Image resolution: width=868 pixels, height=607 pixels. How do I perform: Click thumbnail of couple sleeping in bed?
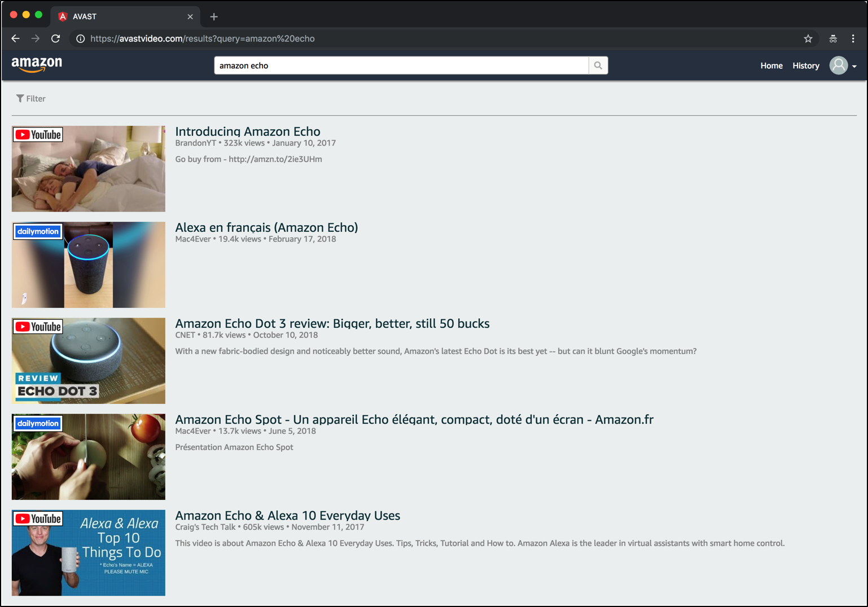89,169
